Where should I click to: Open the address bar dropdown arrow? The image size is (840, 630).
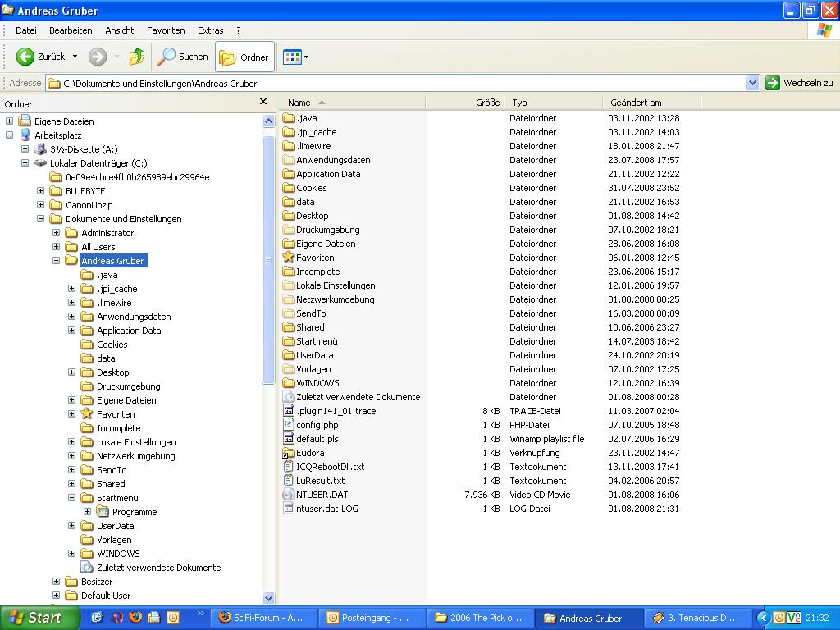click(752, 83)
